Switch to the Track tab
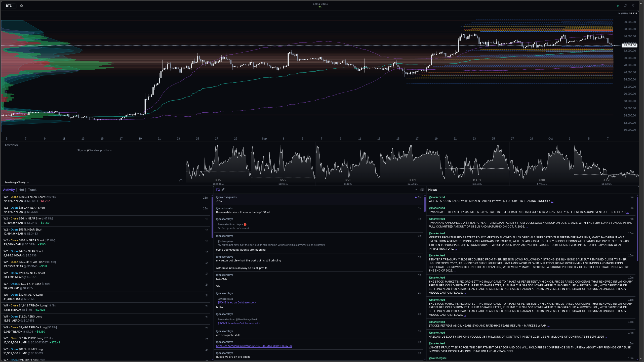 coord(32,190)
